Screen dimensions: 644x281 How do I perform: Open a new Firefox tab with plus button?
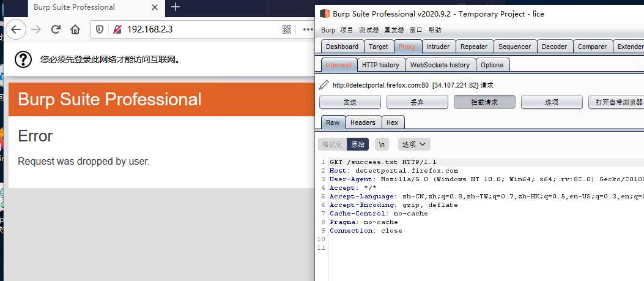click(176, 7)
